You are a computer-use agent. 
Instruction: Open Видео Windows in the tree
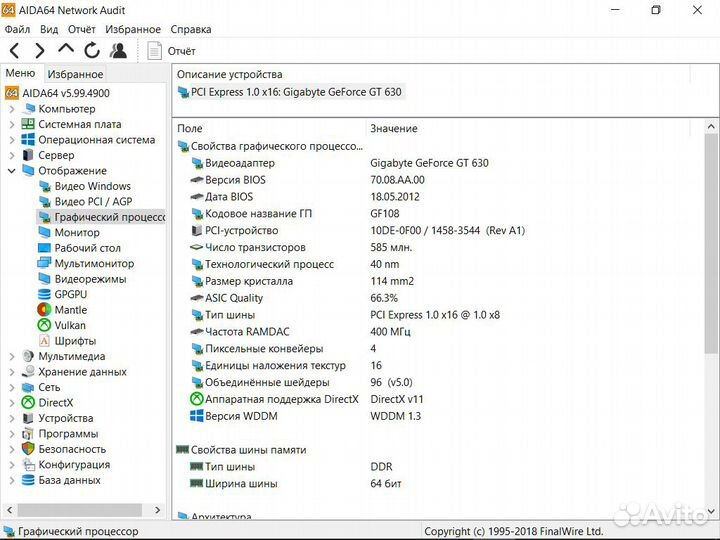(84, 186)
